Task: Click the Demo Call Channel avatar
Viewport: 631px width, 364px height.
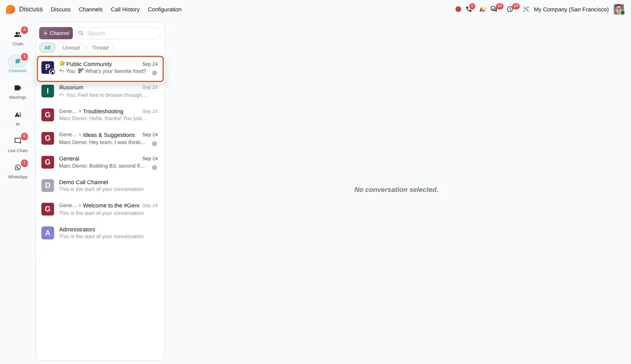Action: (x=48, y=185)
